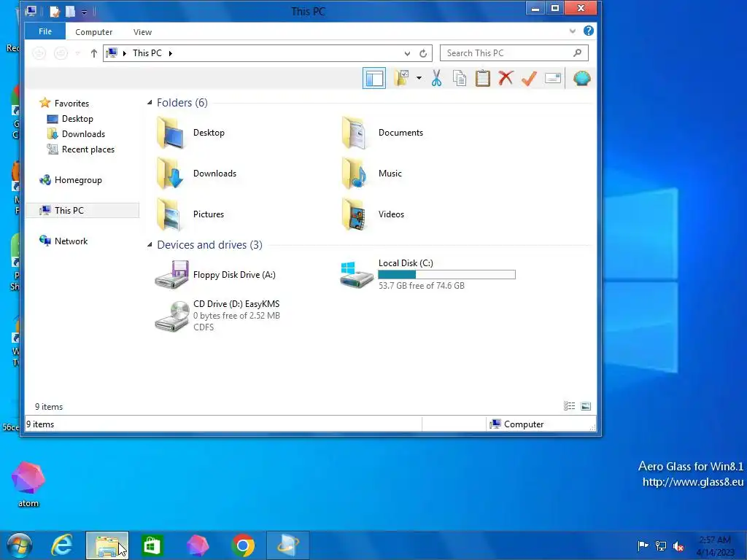Click the Classic Shell settings shell icon
The image size is (747, 560).
pos(581,78)
